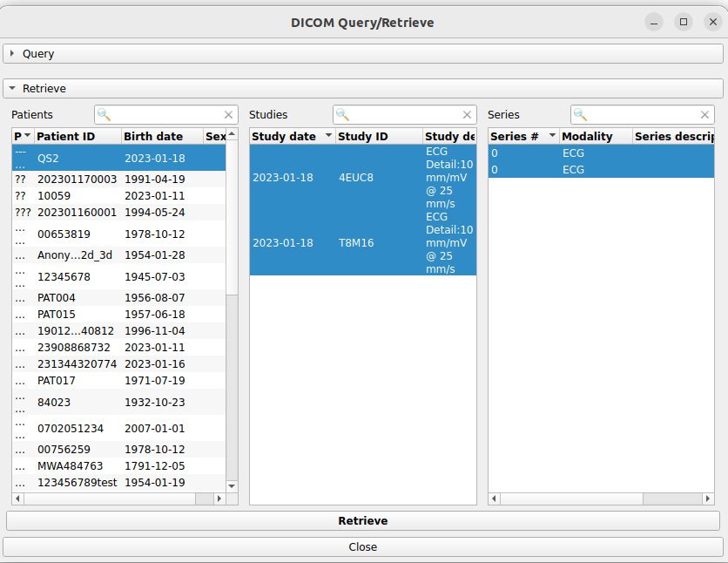Select patient with ID 00653819
The width and height of the screenshot is (728, 563).
coord(64,234)
